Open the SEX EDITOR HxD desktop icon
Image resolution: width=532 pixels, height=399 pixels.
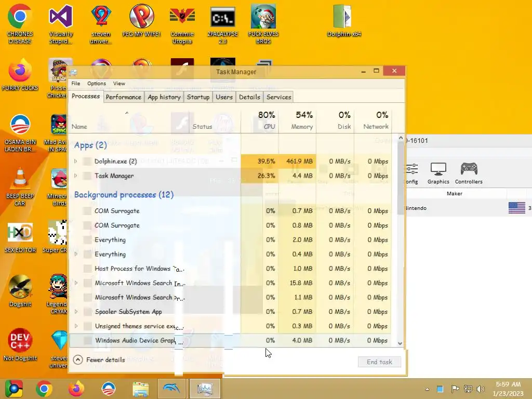(20, 237)
